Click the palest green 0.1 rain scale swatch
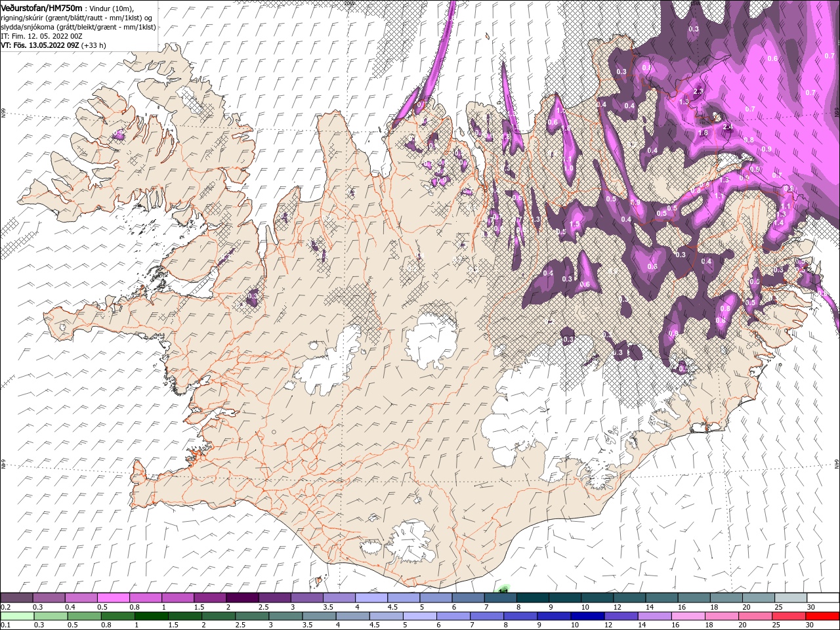Screen dimensions: 840x630 pos(17,616)
